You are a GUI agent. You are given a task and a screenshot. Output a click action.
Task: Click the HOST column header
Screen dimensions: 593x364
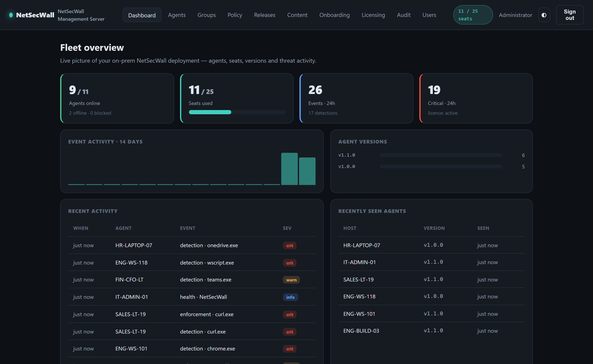pos(350,228)
